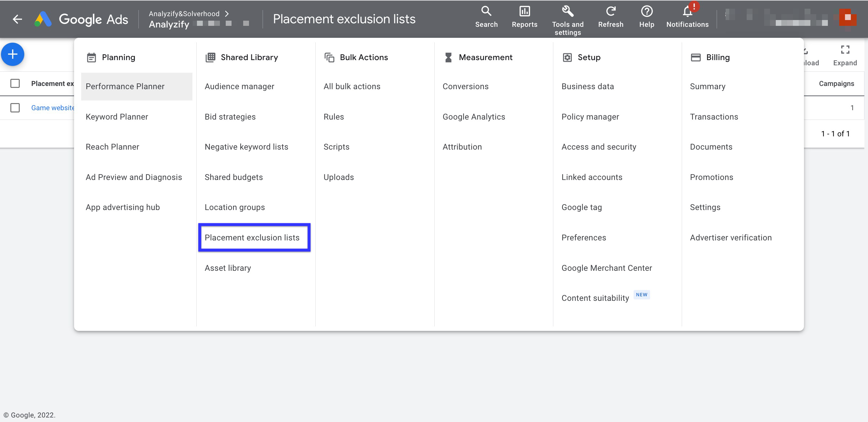Open the Game website list link

(x=53, y=108)
